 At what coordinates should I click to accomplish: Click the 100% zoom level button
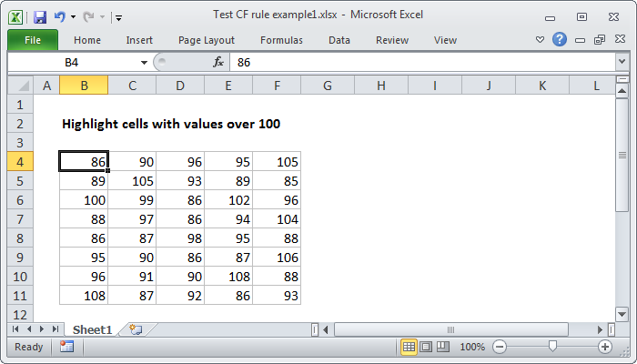(x=472, y=347)
